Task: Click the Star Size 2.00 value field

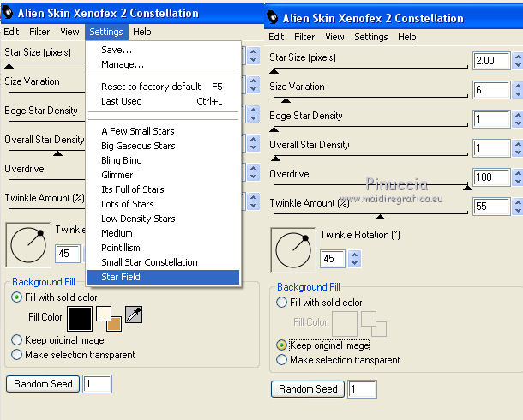Action: pyautogui.click(x=491, y=61)
